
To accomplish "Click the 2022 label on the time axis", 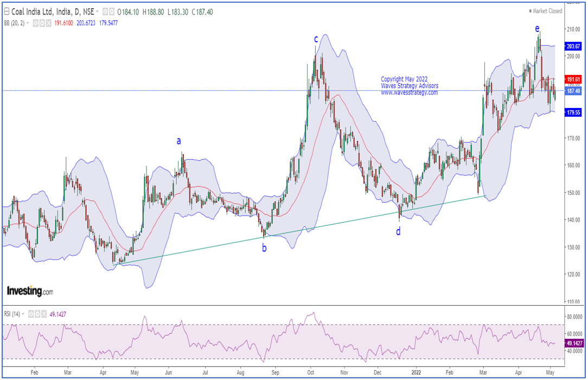I will point(416,372).
